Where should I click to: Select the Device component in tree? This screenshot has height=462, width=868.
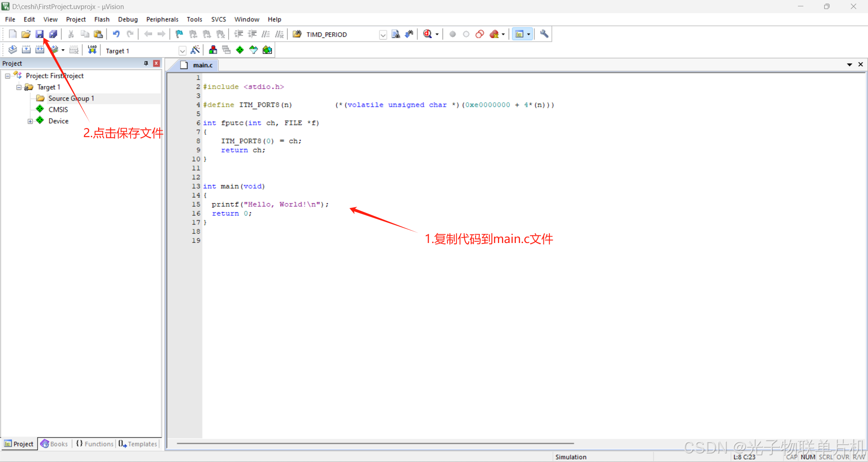[58, 121]
